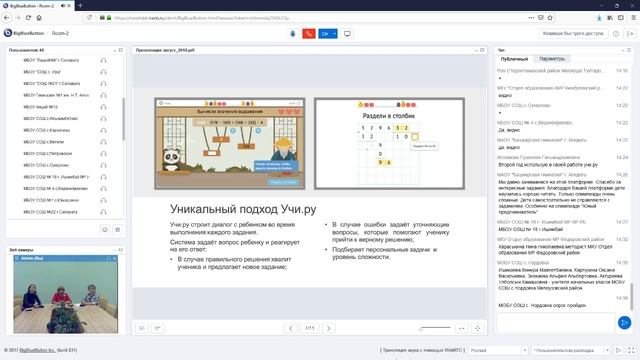This screenshot has width=640, height=360.
Task: Select user МБОУ СОШ с.Петровское
Action: coord(48,153)
